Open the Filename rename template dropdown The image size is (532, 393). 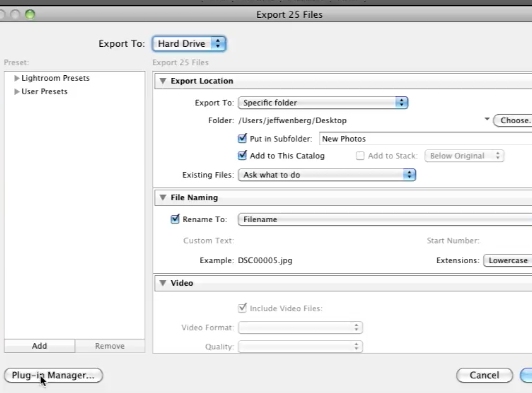[x=385, y=220]
